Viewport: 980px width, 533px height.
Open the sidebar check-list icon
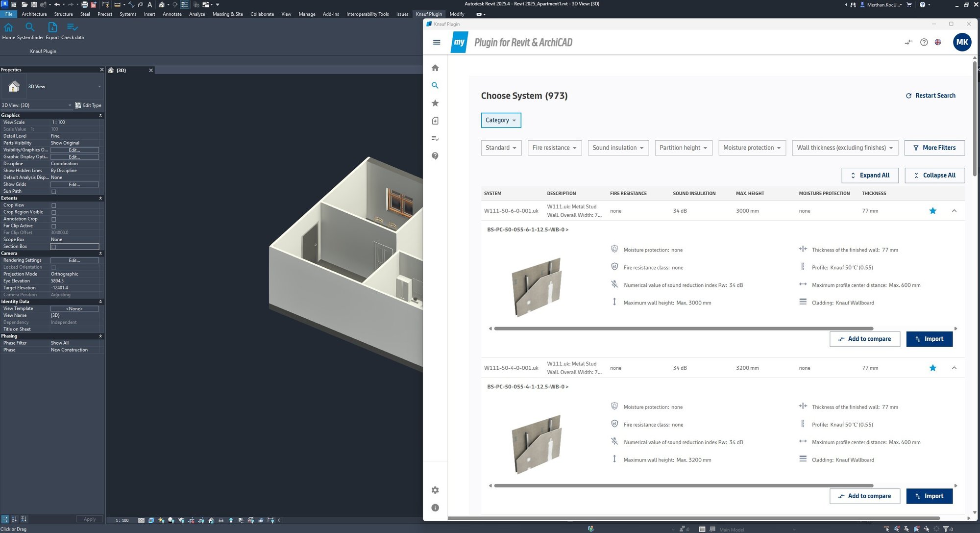pos(435,138)
